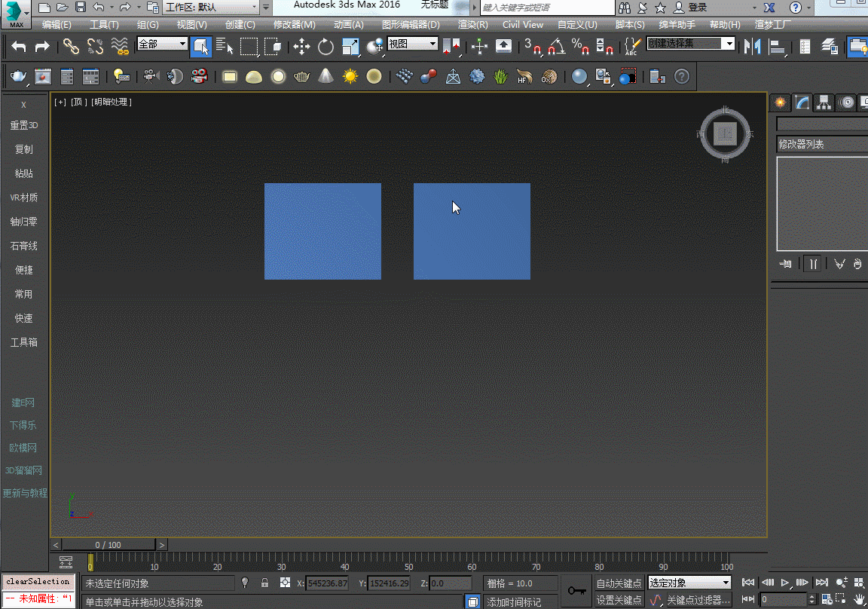This screenshot has width=868, height=609.
Task: Click the 重置3D sidebar button
Action: coord(23,125)
